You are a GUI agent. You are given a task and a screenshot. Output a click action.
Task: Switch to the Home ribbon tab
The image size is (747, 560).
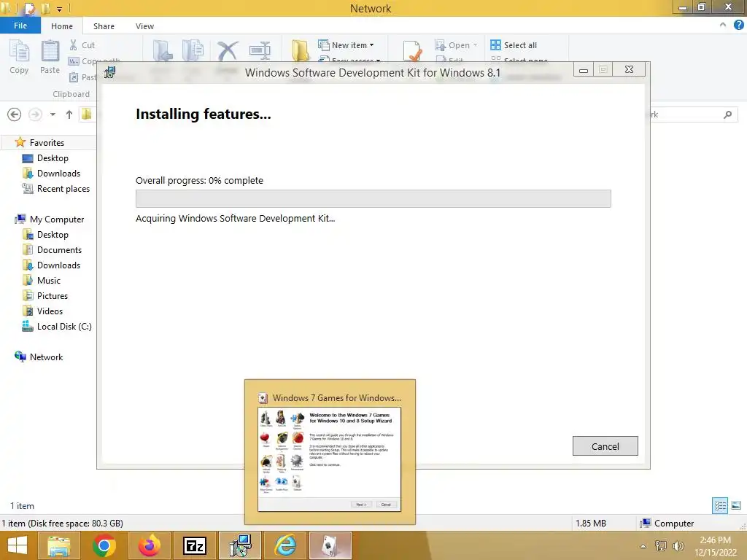pos(62,26)
